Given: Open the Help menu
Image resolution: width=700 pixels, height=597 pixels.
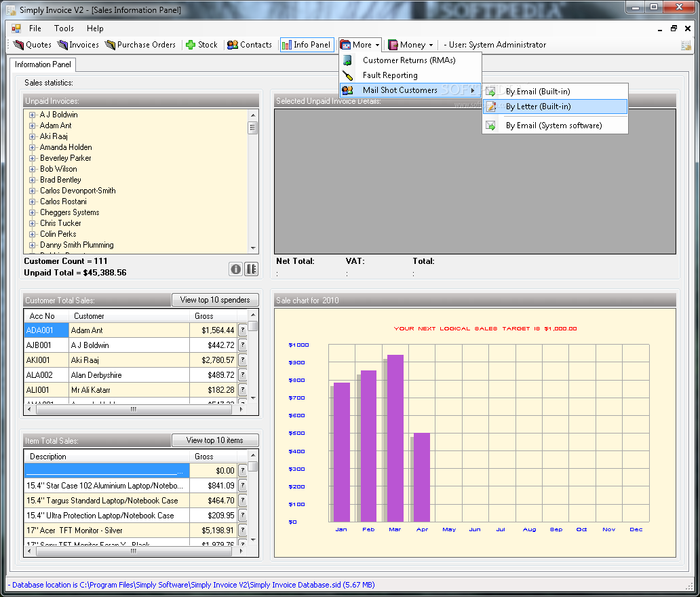Looking at the screenshot, I should pyautogui.click(x=95, y=28).
